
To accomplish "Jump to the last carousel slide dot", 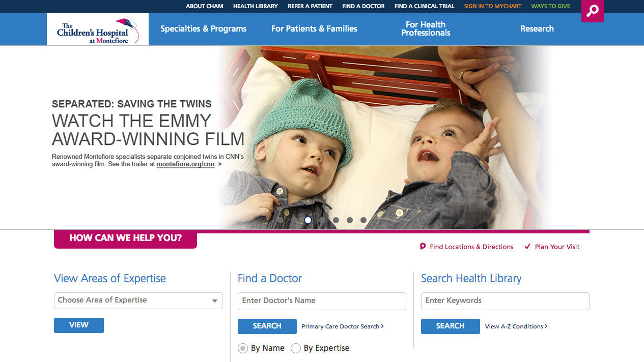I will coord(363,220).
